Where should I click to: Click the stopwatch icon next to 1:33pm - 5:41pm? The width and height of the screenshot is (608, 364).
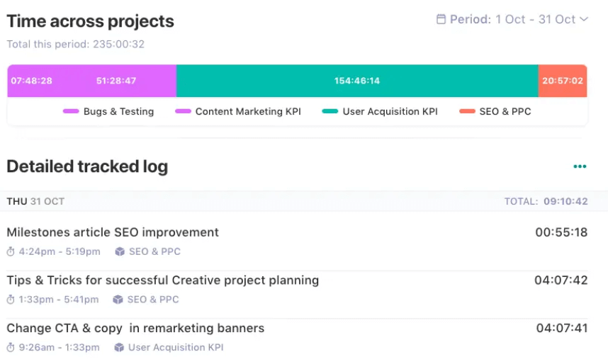[11, 300]
